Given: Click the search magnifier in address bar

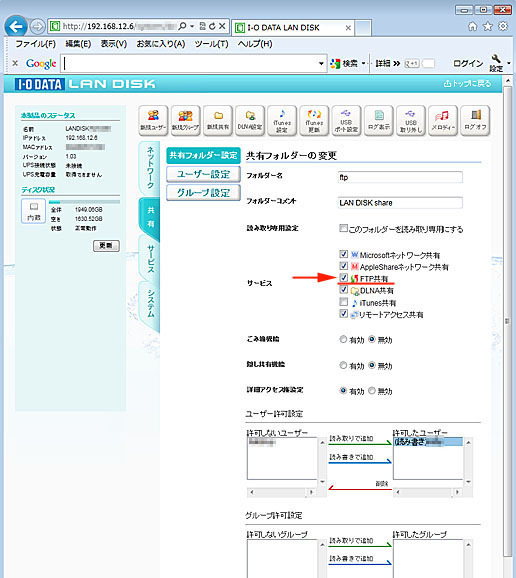Looking at the screenshot, I should pyautogui.click(x=182, y=26).
